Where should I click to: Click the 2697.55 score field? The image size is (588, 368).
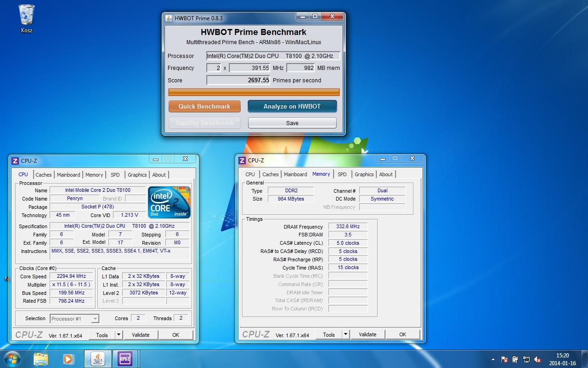point(238,80)
